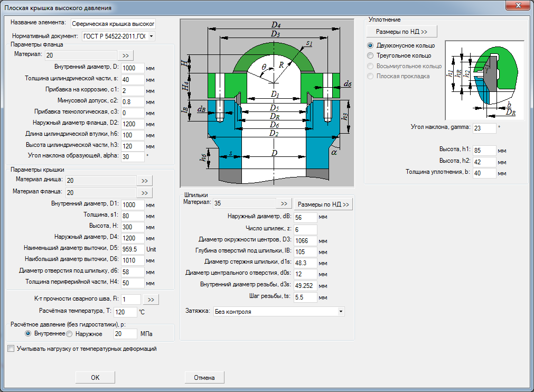Click Минусовой допуск, c2 field

point(133,102)
